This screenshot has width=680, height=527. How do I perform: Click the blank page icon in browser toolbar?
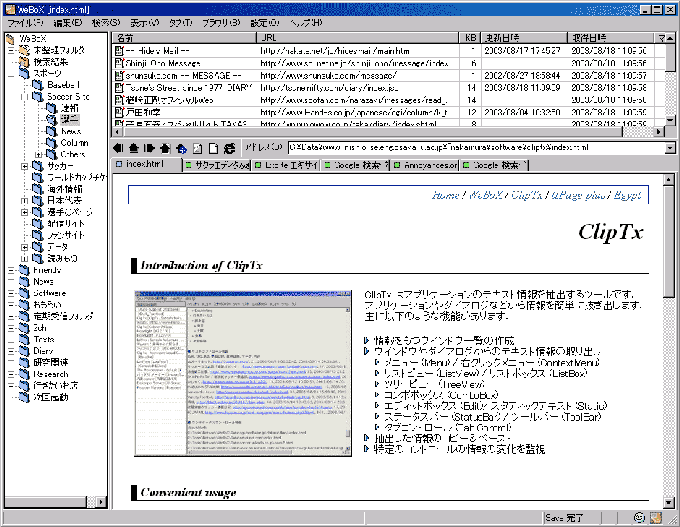(x=213, y=148)
